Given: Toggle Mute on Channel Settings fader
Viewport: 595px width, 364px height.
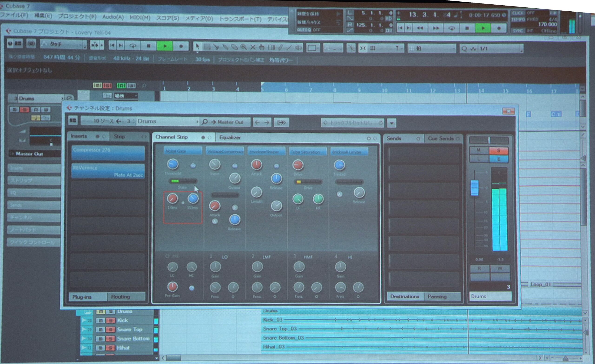Looking at the screenshot, I should point(479,150).
